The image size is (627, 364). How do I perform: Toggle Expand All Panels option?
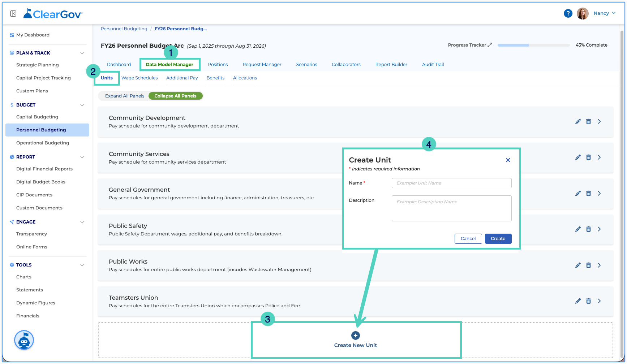[125, 96]
